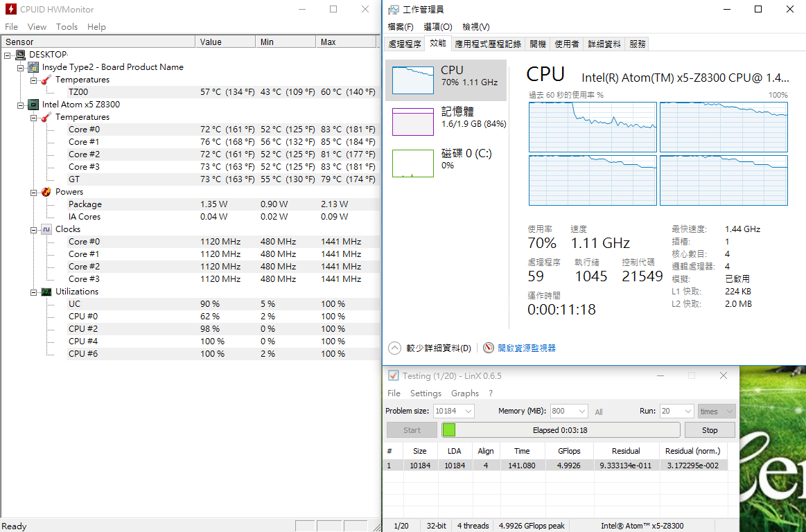Viewport: 806px width, 532px height.
Task: Collapse the DESKTOP tree node
Action: coord(8,55)
